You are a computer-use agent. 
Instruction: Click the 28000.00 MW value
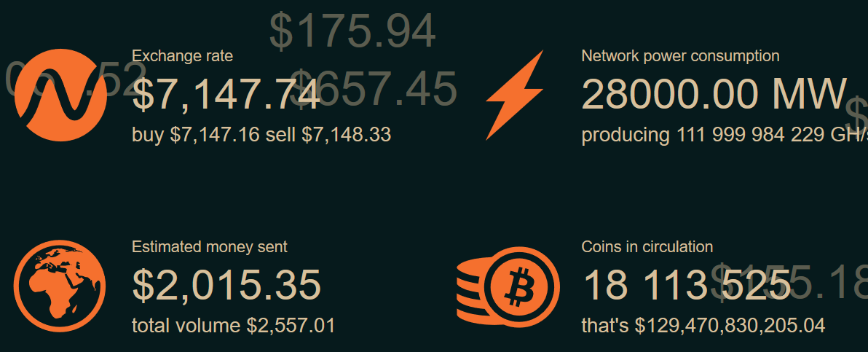point(714,94)
